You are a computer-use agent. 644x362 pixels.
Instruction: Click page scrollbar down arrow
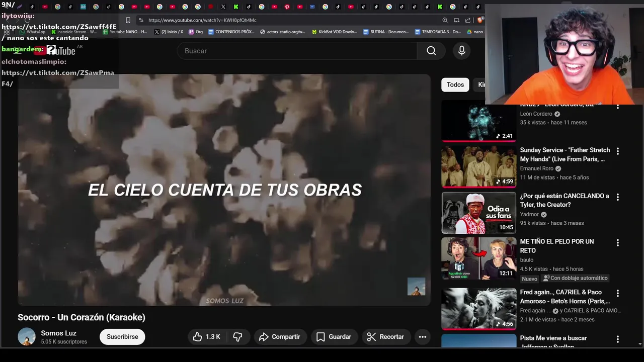tap(640, 344)
